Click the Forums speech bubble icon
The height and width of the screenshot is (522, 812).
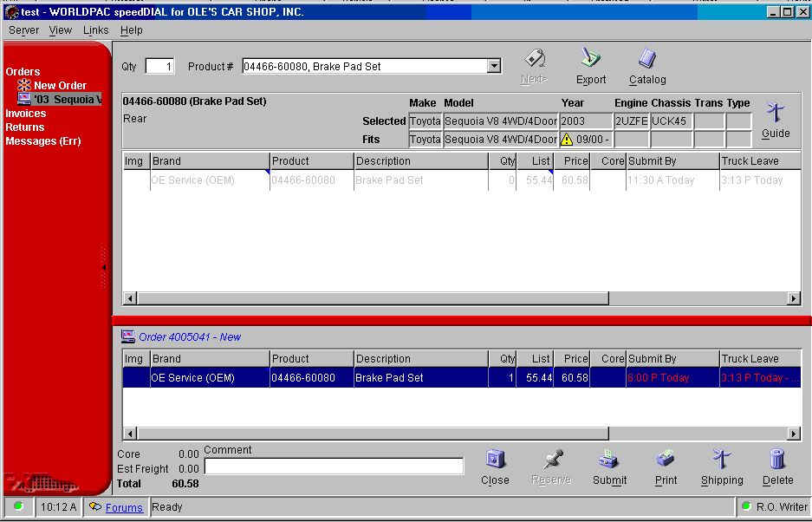tap(95, 506)
